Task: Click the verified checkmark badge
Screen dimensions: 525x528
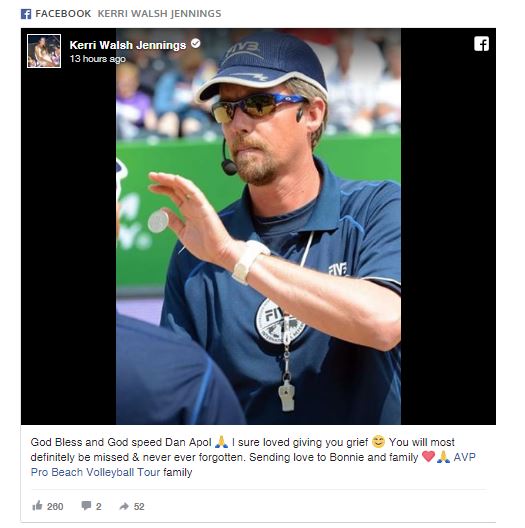Action: [196, 43]
